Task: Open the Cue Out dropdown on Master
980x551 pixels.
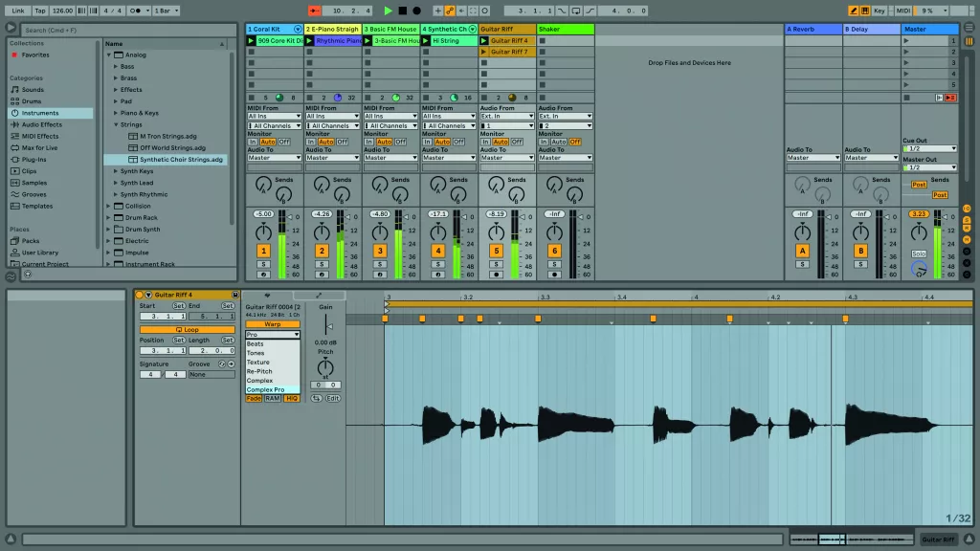Action: point(928,149)
